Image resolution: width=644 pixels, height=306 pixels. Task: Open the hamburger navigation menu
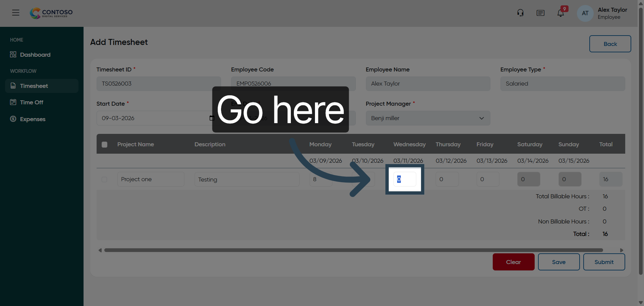point(15,12)
